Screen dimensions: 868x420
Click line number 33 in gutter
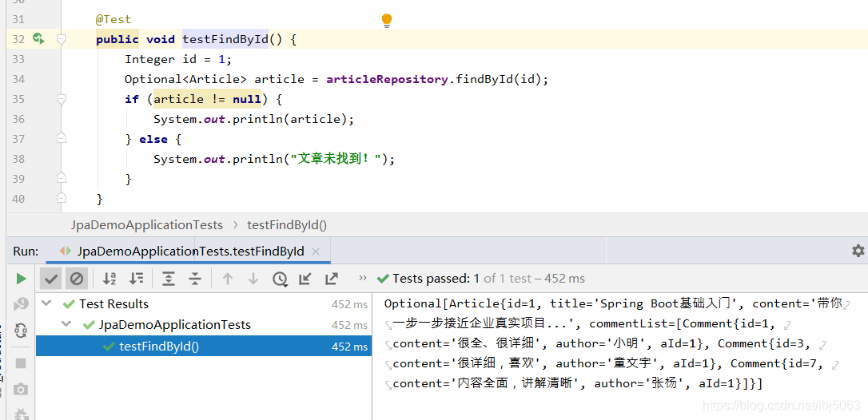[18, 59]
